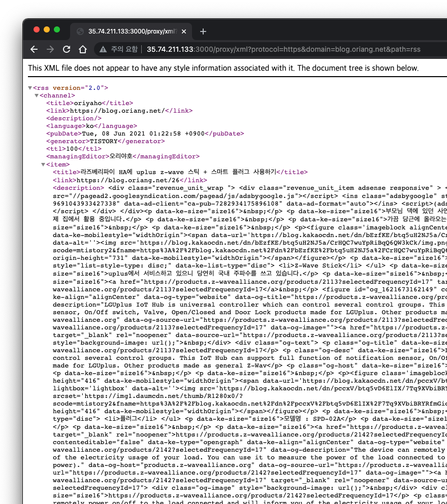Reload the current page

(x=67, y=49)
